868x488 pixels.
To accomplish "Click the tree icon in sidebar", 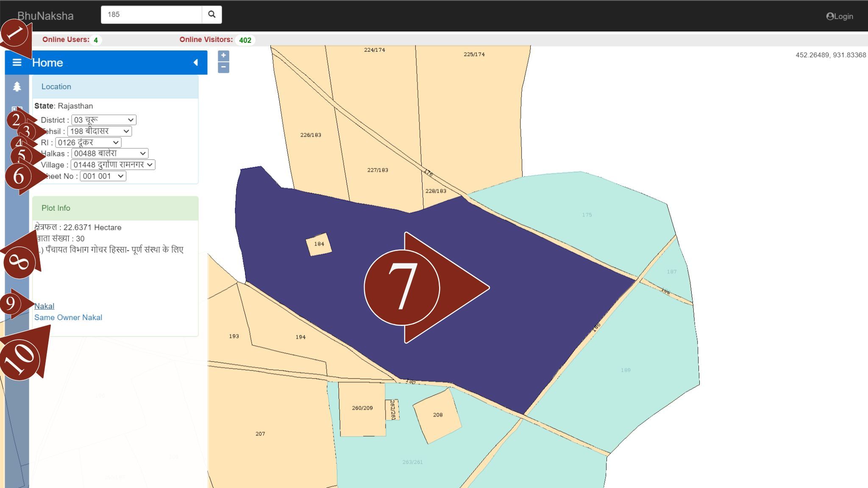I will click(17, 87).
